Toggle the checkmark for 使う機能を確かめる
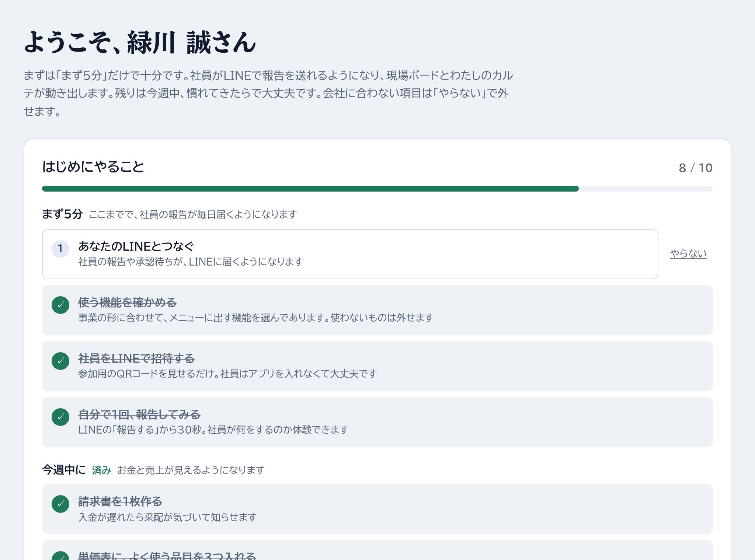The height and width of the screenshot is (560, 755). tap(60, 305)
